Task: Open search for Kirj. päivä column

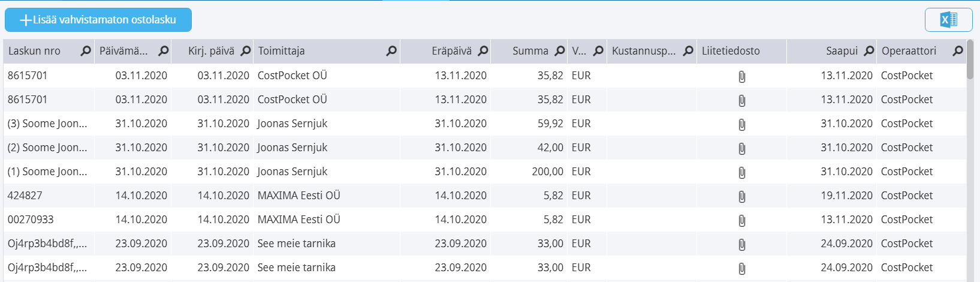Action: click(246, 51)
